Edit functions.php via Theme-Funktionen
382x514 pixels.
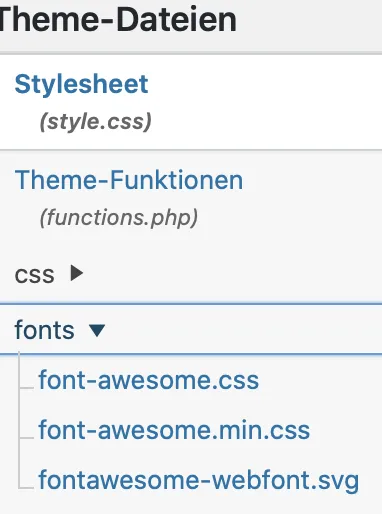(129, 180)
